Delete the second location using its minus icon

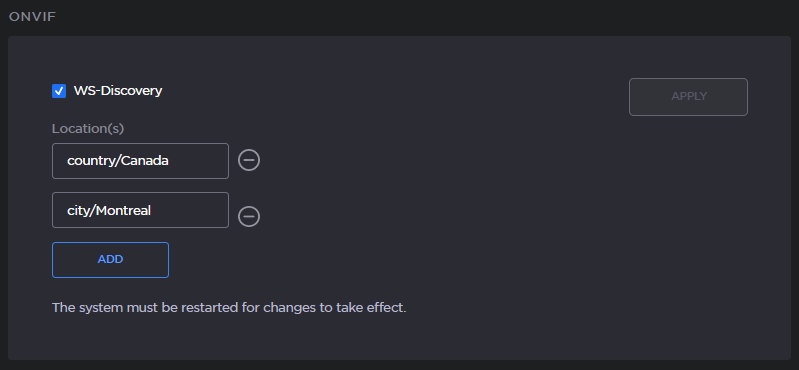pos(249,217)
